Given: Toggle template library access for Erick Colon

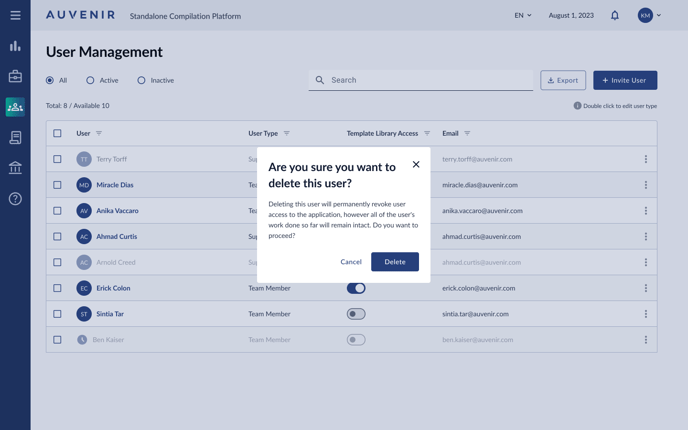Looking at the screenshot, I should 356,288.
